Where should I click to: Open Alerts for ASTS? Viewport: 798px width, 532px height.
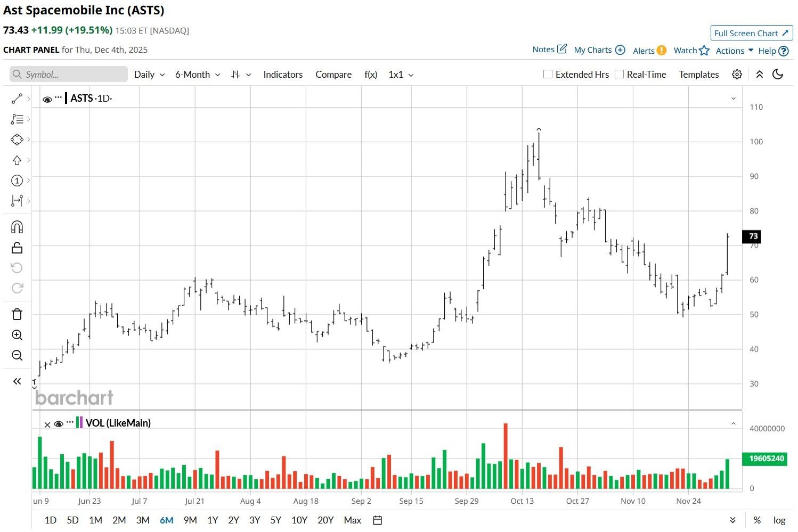coord(649,51)
